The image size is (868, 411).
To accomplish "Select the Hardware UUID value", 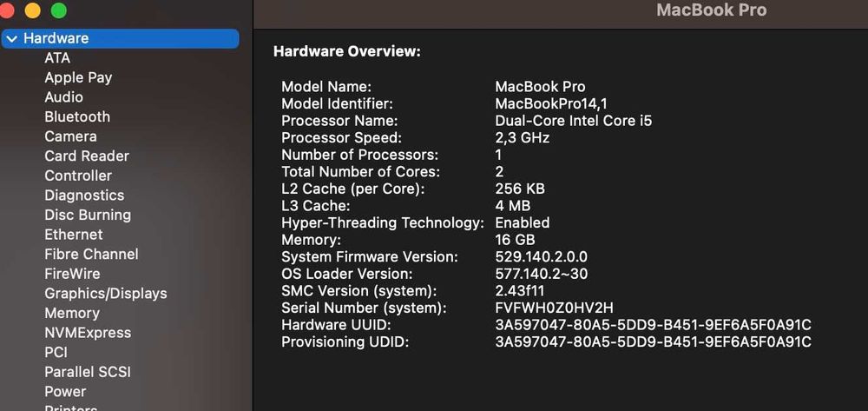I will 654,325.
